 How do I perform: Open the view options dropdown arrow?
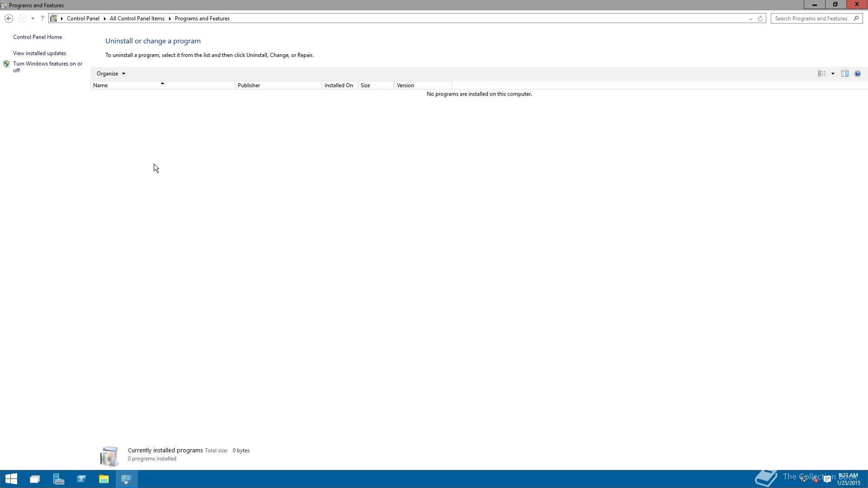833,74
